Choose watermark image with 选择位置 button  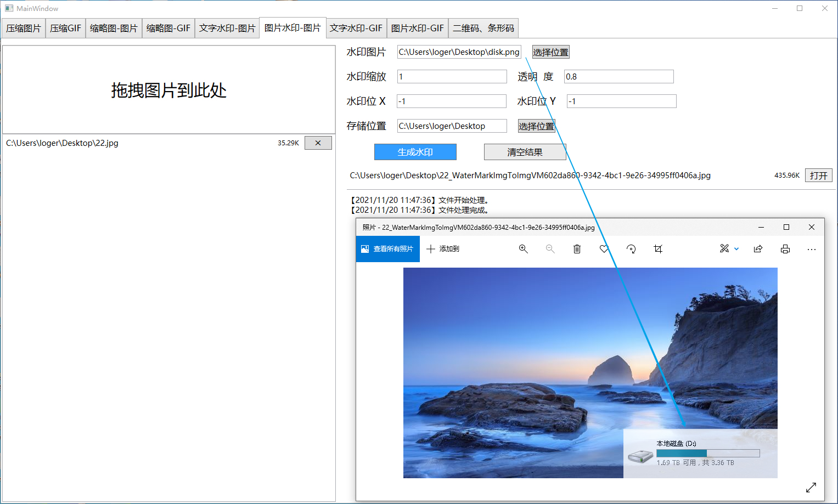pyautogui.click(x=551, y=52)
